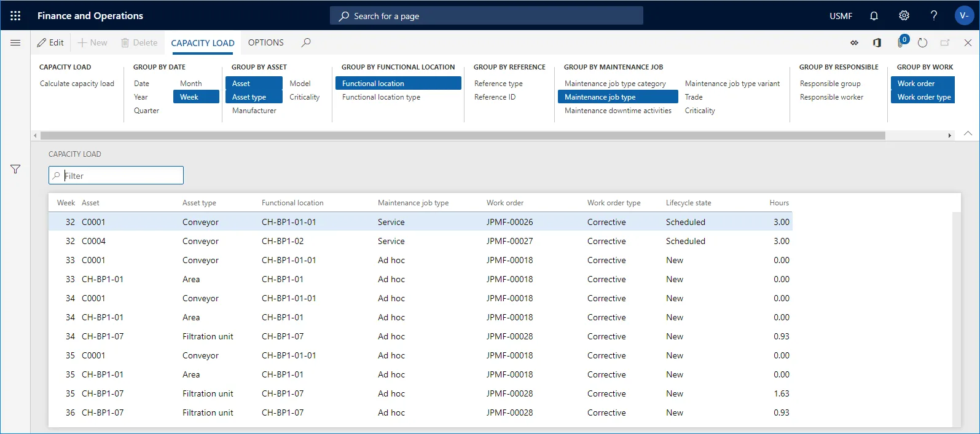Disable grouping by Week
The width and height of the screenshot is (980, 434).
coord(196,97)
